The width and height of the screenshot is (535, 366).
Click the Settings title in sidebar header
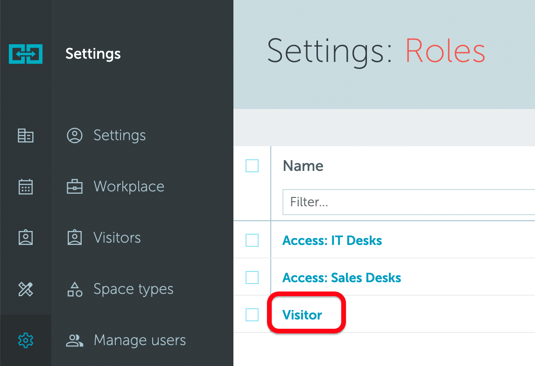tap(93, 54)
